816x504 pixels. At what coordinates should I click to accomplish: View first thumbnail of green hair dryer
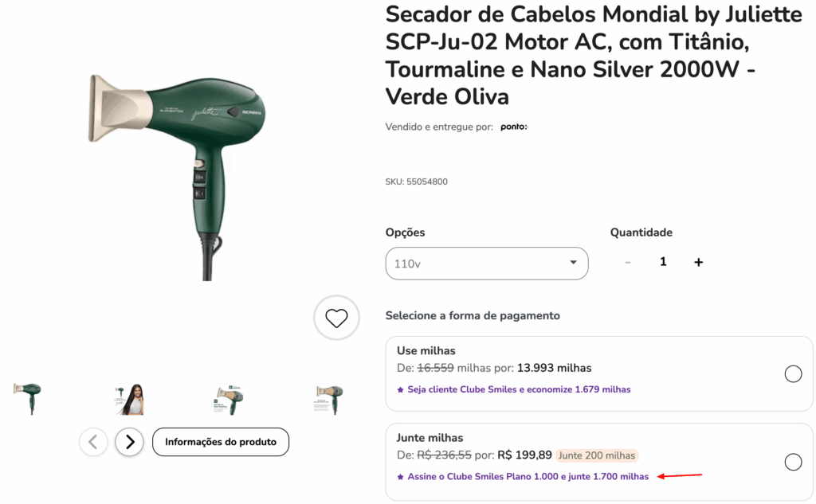pyautogui.click(x=28, y=399)
